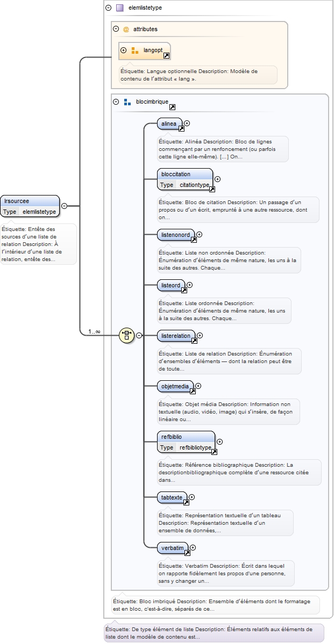This screenshot has height=644, width=334.
Task: Collapse the lrsourcee element children
Action: point(64,206)
